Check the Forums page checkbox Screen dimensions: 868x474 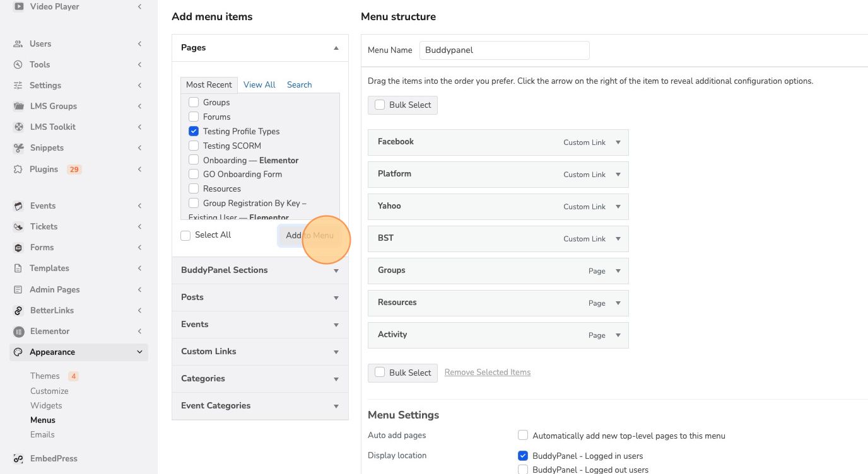tap(194, 117)
